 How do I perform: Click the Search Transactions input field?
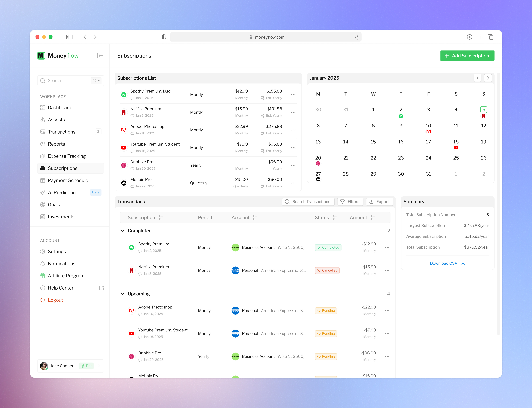(308, 202)
